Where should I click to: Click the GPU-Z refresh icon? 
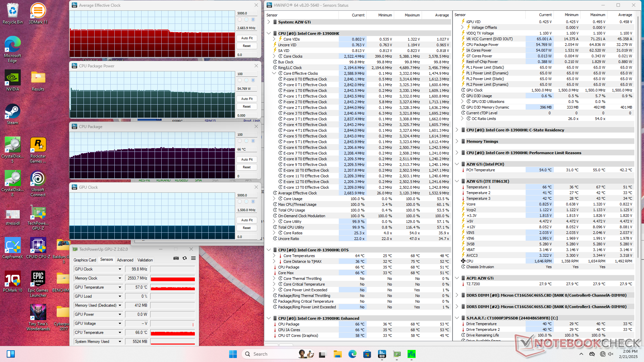(184, 258)
